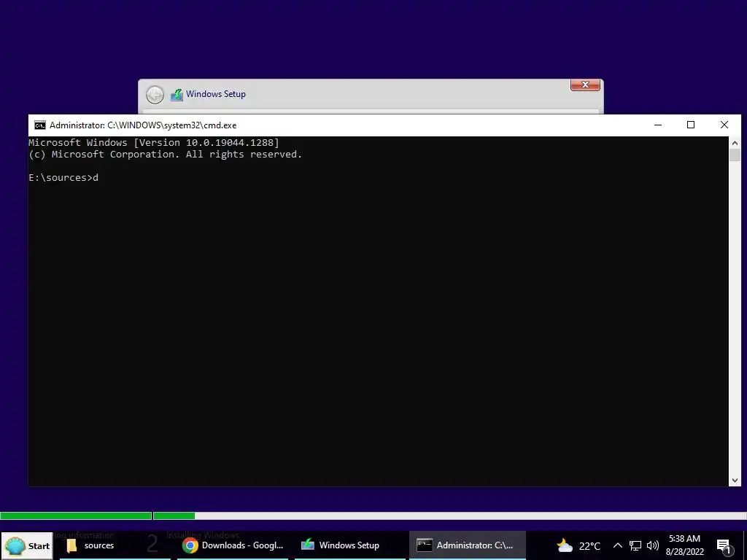Minimize the cmd.exe window
Screen dimensions: 747x560
(x=658, y=125)
